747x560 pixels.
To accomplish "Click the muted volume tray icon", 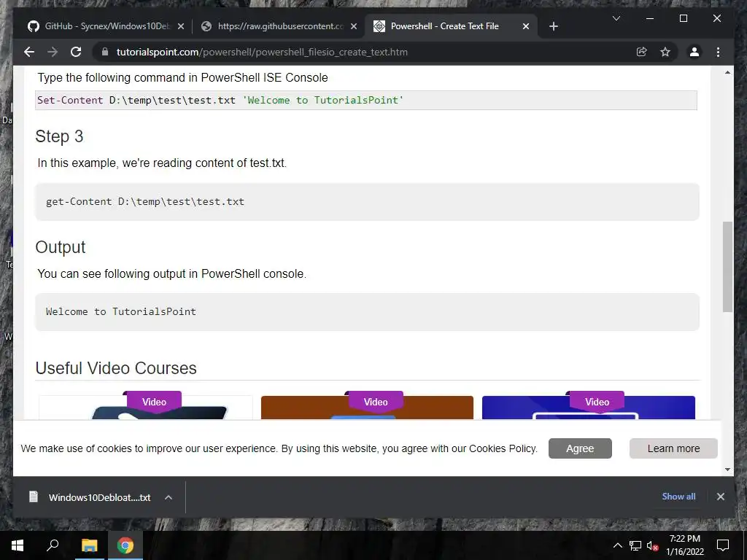I will (x=653, y=545).
